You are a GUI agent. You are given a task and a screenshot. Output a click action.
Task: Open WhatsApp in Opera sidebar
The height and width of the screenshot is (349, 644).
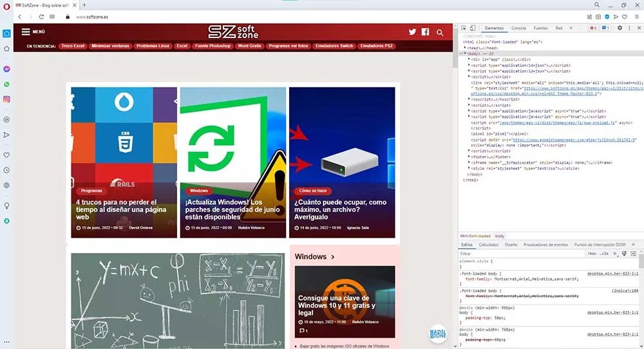coord(6,84)
